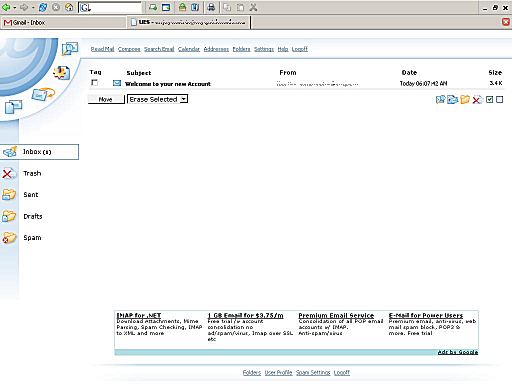Viewport: 512px width, 384px height.
Task: Click the footer Folders link
Action: tap(252, 372)
